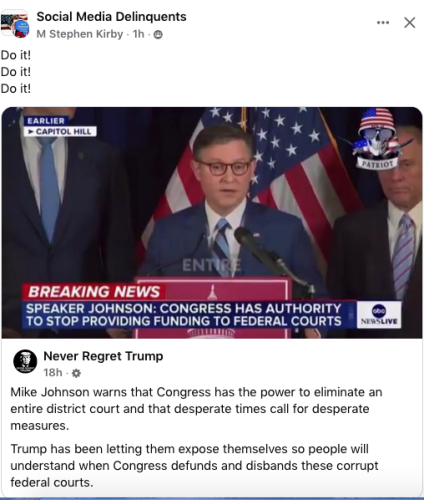Click the Earlier Capitol Hill label

(60, 126)
